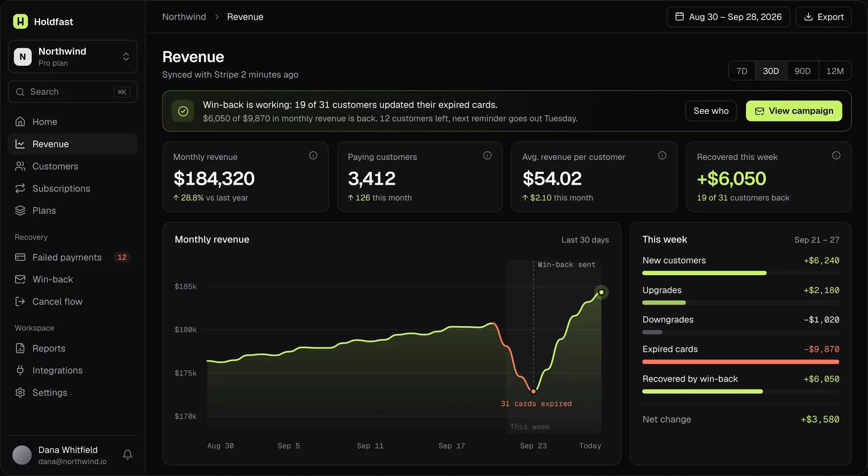Go to Subscriptions label in sidebar
The width and height of the screenshot is (868, 476).
click(x=61, y=188)
